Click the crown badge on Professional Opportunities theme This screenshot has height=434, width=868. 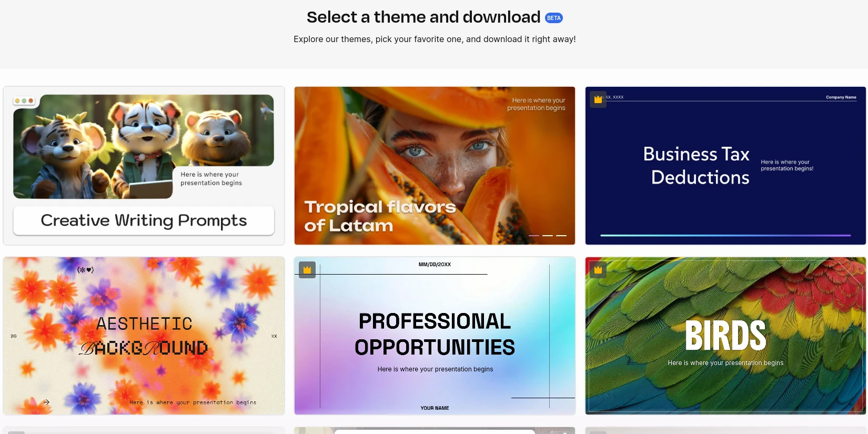click(307, 270)
